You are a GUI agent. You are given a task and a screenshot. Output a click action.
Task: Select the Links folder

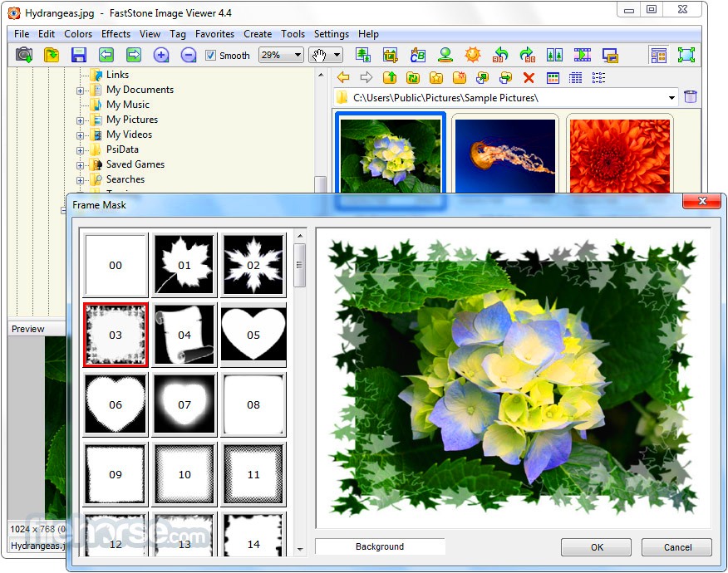coord(117,75)
